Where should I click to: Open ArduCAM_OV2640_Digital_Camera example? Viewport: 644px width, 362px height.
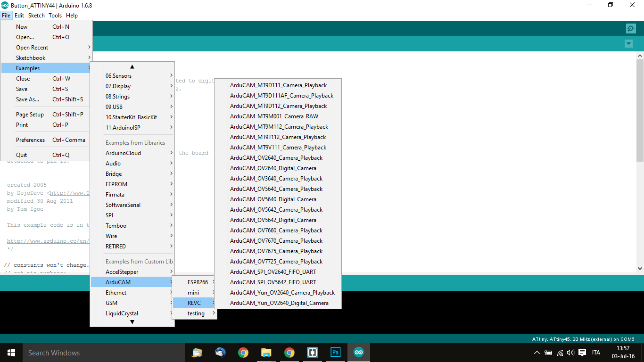(x=278, y=168)
